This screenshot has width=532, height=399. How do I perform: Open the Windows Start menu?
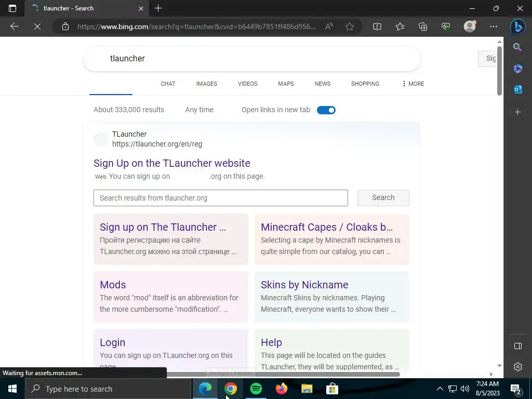(x=12, y=389)
